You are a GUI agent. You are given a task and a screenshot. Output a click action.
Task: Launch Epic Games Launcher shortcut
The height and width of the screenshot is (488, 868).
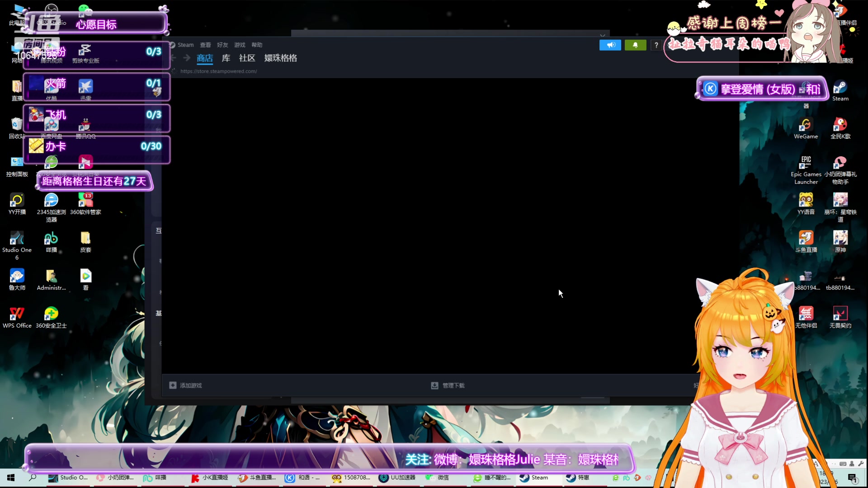click(x=806, y=170)
